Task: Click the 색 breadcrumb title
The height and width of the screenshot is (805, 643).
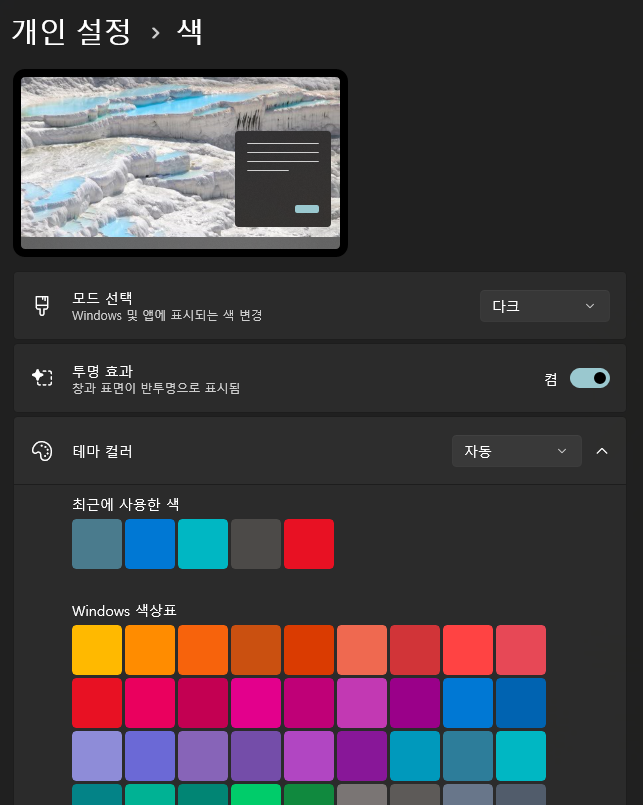Action: pyautogui.click(x=190, y=32)
